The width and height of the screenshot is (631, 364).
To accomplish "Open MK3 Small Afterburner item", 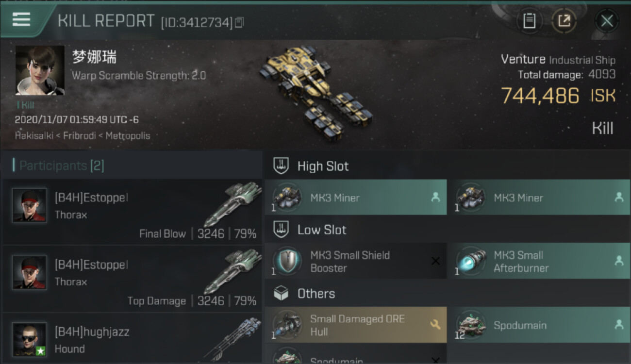I will point(539,262).
